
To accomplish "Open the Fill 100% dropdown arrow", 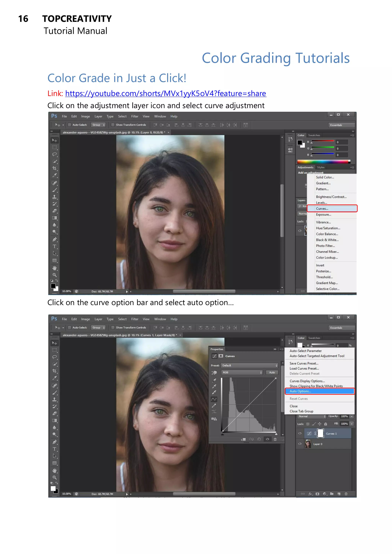I will point(352,424).
